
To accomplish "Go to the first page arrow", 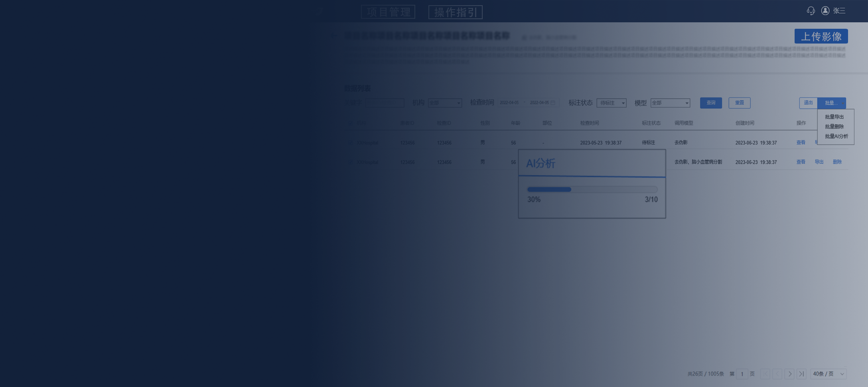I will coord(765,374).
